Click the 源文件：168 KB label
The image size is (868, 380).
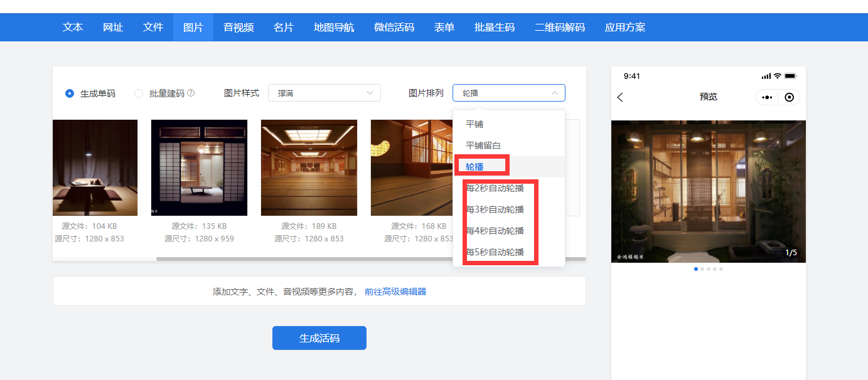click(419, 226)
